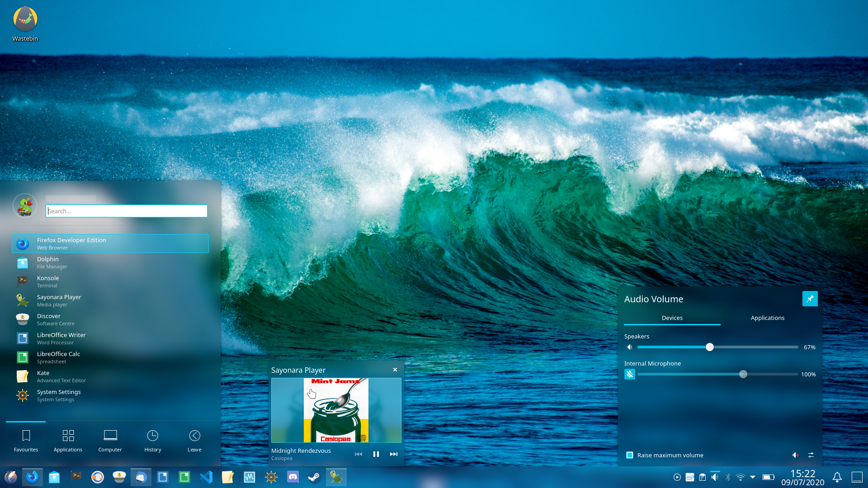Screen dimensions: 868x488
Task: Launch Firefox Developer Edition from favourites
Action: point(110,244)
